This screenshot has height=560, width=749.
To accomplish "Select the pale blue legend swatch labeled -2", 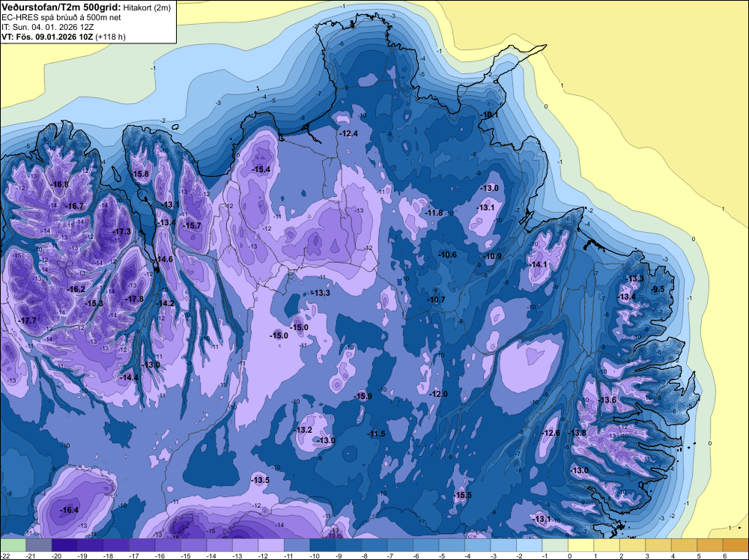I will tap(529, 545).
